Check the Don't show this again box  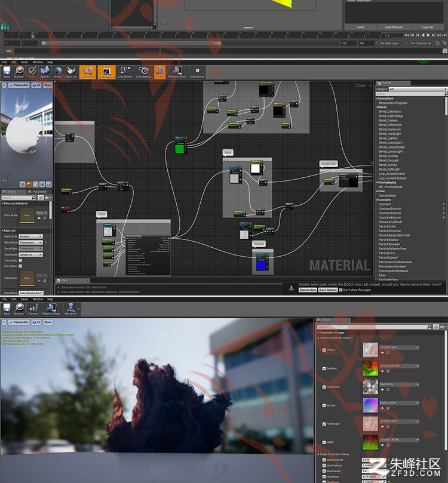point(340,290)
